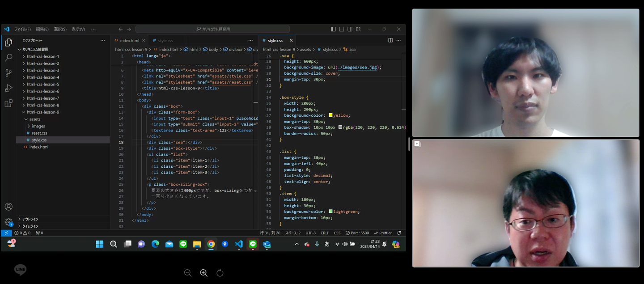Screen dimensions: 644x284
Task: Click the yellow color swatch in CSS
Action: [x=330, y=115]
